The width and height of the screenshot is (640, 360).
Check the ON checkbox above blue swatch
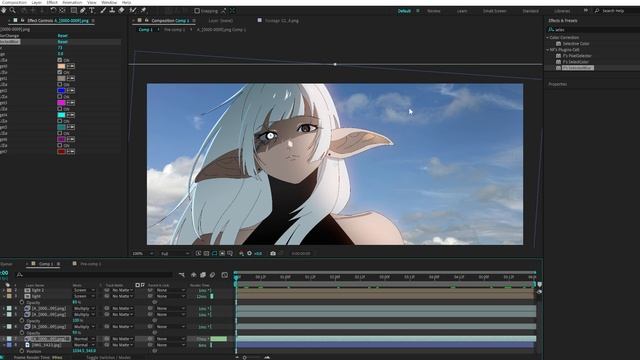60,84
